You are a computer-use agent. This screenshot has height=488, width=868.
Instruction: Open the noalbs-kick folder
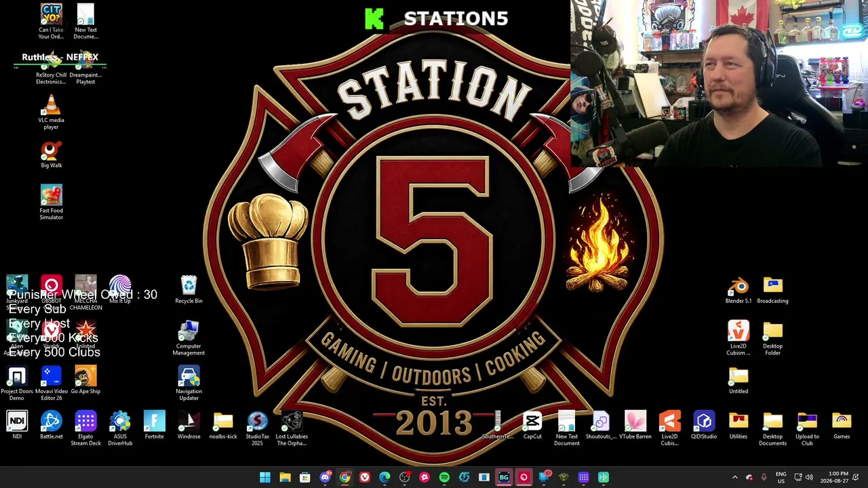pos(223,426)
